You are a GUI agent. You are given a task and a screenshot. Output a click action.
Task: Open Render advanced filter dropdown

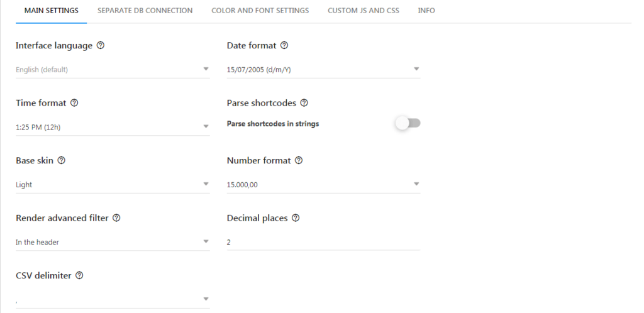coord(113,241)
